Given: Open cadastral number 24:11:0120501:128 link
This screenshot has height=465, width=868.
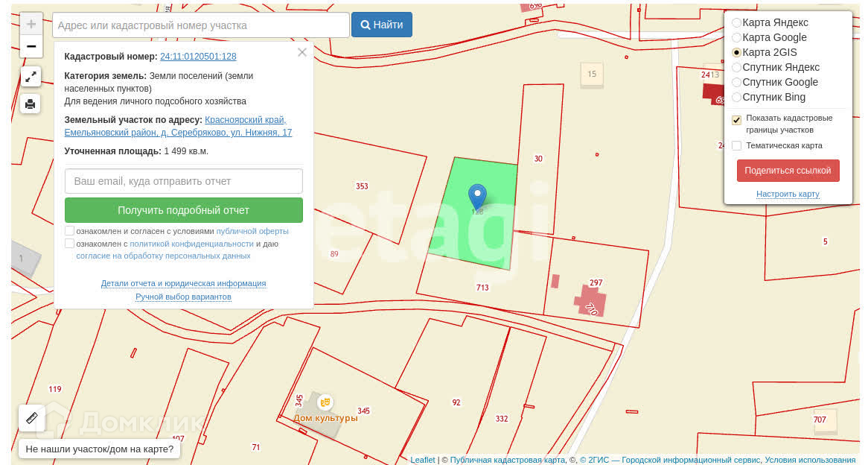Looking at the screenshot, I should click(198, 57).
